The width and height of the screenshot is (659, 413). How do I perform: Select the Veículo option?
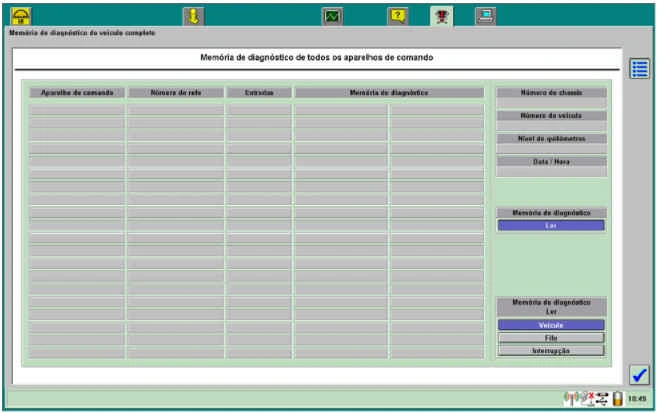point(551,325)
